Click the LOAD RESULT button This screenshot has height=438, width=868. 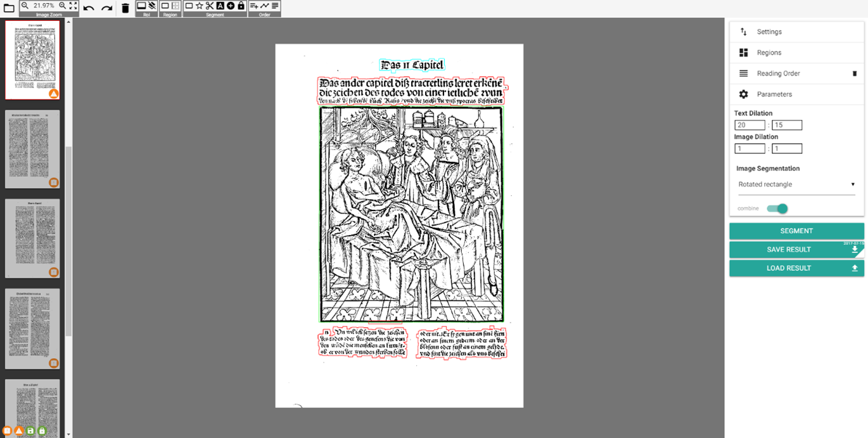coord(796,268)
